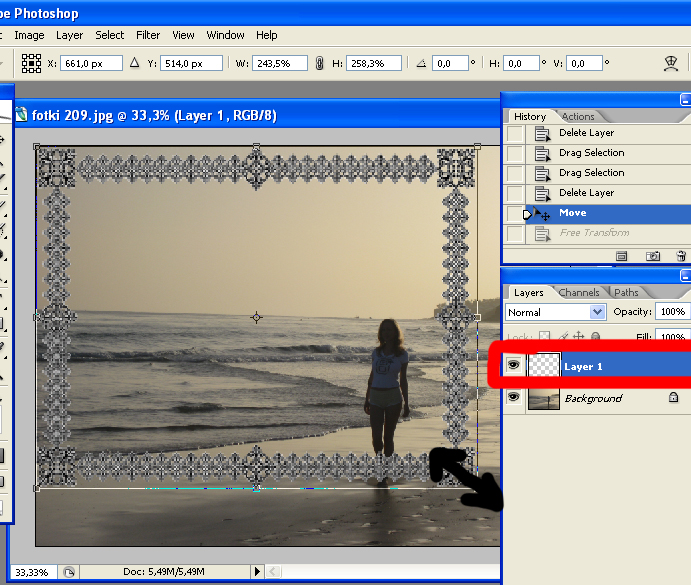The width and height of the screenshot is (691, 585).
Task: Hide Layer 1 using its eye icon
Action: coord(513,365)
